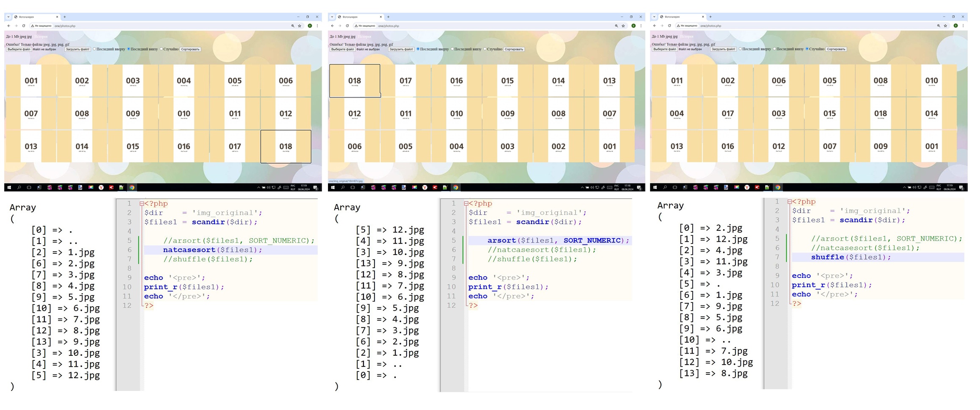Click the Windows Start button in the left taskbar
The width and height of the screenshot is (980, 410).
(x=9, y=187)
